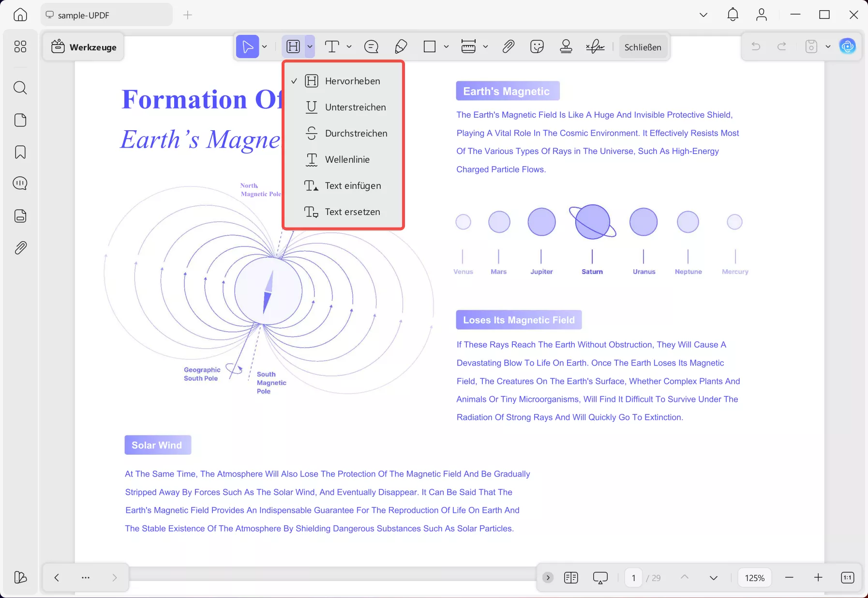The height and width of the screenshot is (598, 868).
Task: Toggle the highlight tool button
Action: coord(293,46)
